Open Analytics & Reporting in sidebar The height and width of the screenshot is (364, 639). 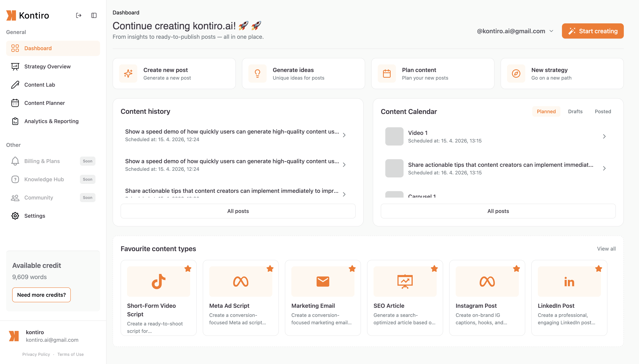click(51, 121)
